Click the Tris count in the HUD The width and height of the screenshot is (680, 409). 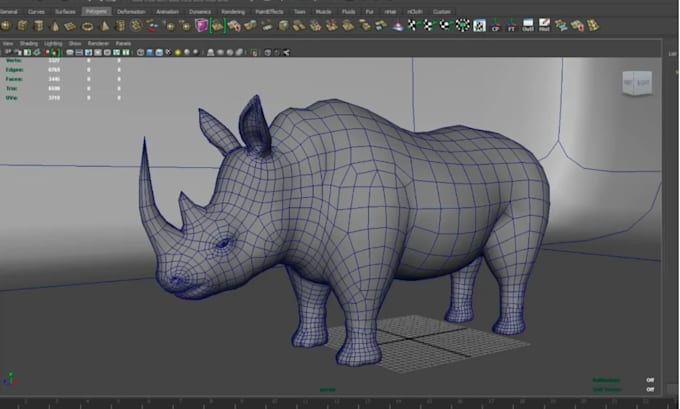coord(54,88)
